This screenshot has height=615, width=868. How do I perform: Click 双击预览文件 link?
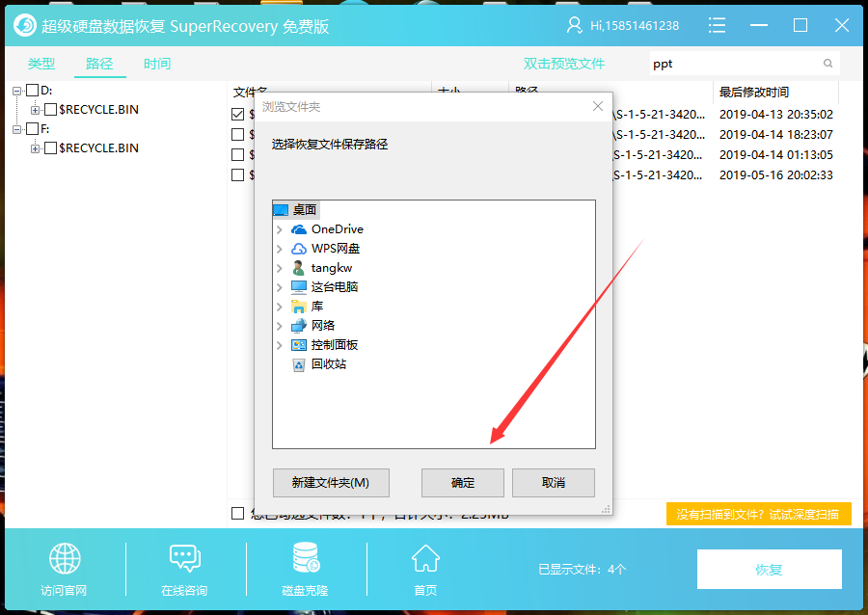click(x=564, y=64)
